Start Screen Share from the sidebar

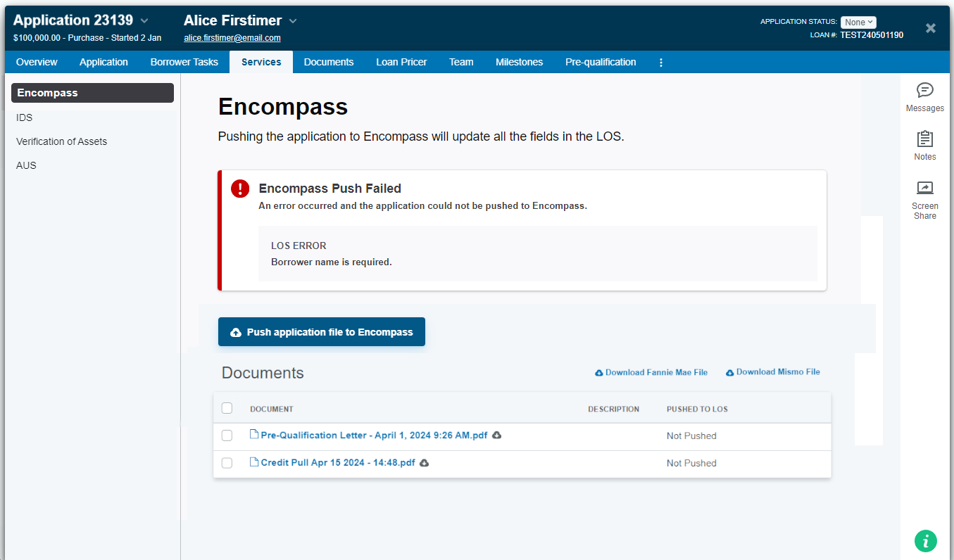click(924, 189)
